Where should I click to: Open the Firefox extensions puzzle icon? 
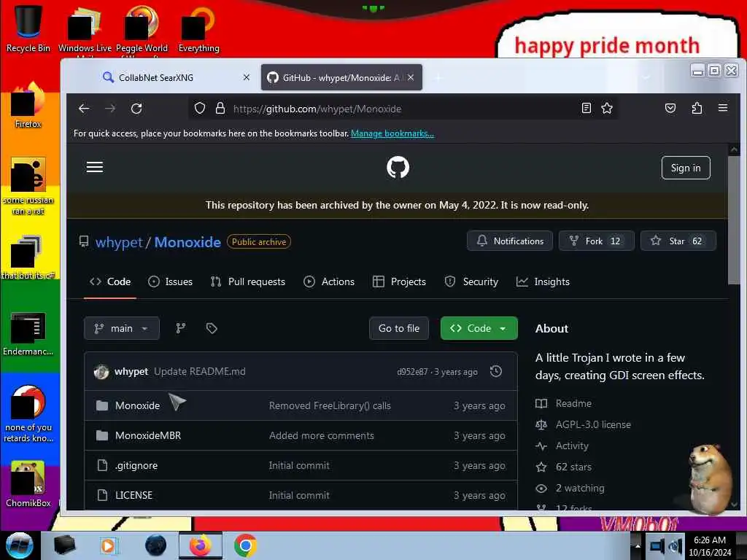point(697,108)
